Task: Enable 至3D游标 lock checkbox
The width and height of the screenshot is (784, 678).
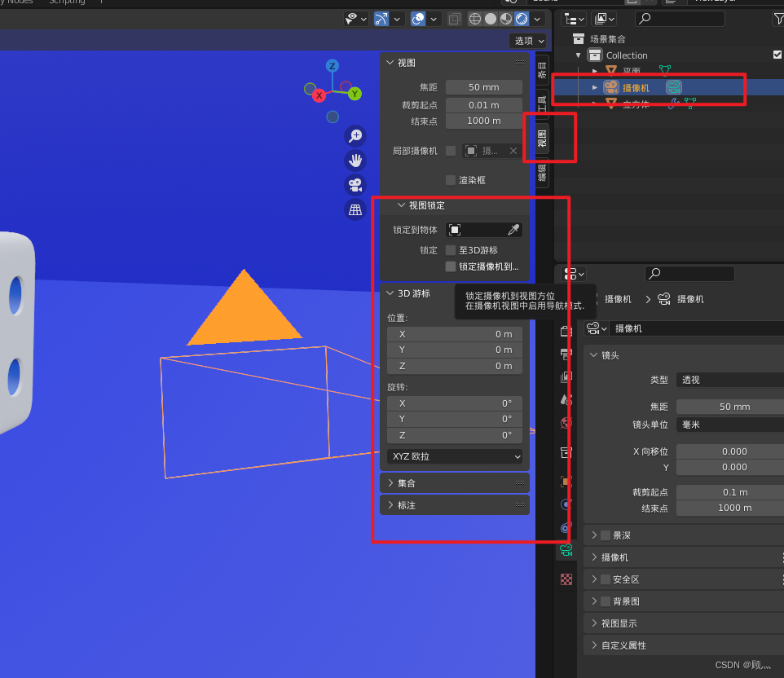Action: point(451,250)
